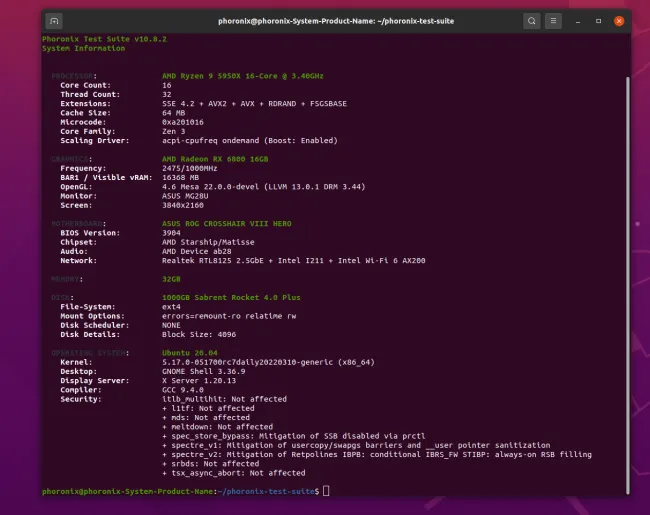Select 'System Information' heading line
This screenshot has width=650, height=515.
(x=83, y=48)
